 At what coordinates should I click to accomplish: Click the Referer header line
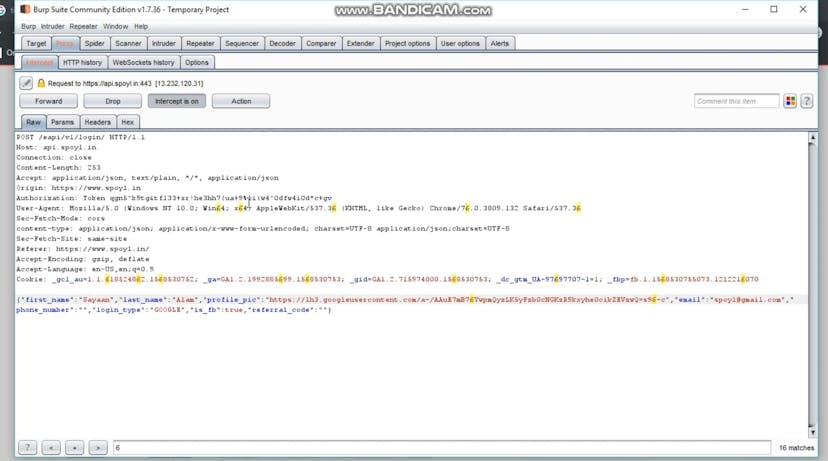(82, 249)
